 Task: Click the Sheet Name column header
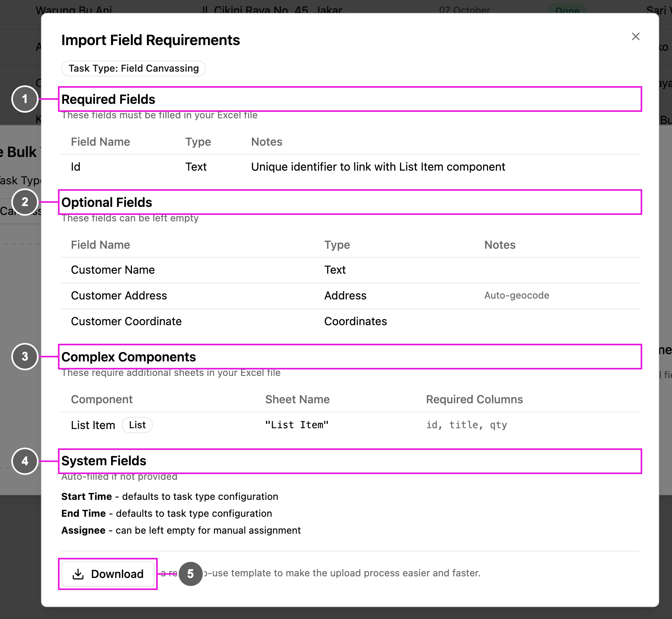[297, 399]
